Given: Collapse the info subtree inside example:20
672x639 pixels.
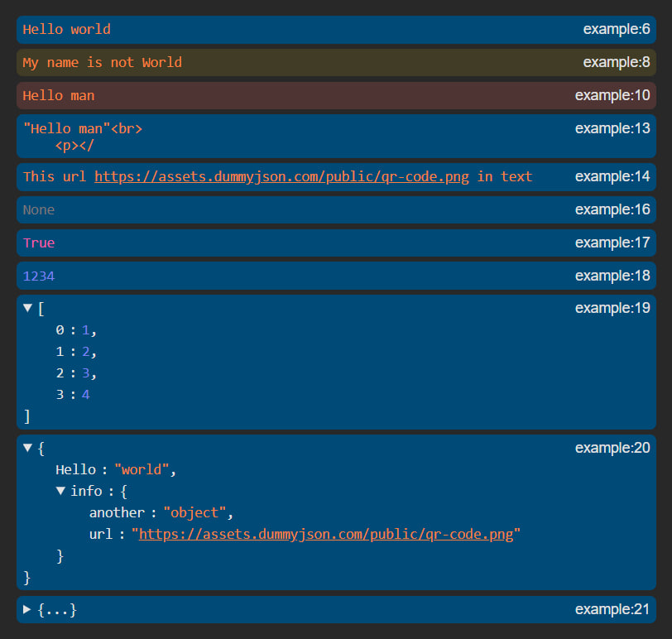Looking at the screenshot, I should [x=60, y=491].
